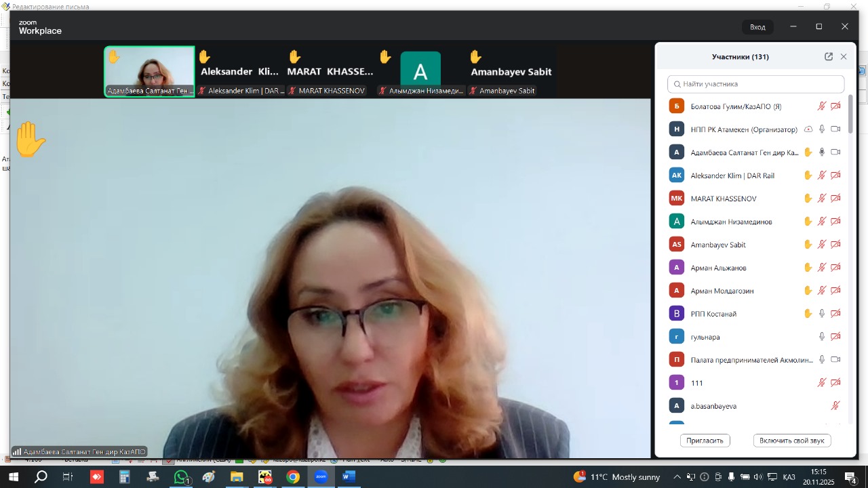Viewport: 868px width, 488px height.
Task: Select Алымджан Низамединов tile with A avatar
Action: click(420, 71)
